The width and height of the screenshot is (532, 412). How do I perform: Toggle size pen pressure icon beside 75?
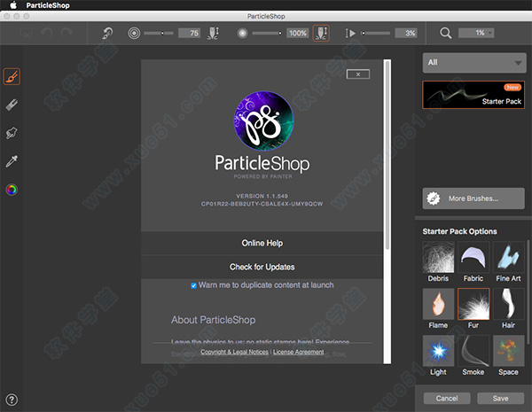point(213,33)
